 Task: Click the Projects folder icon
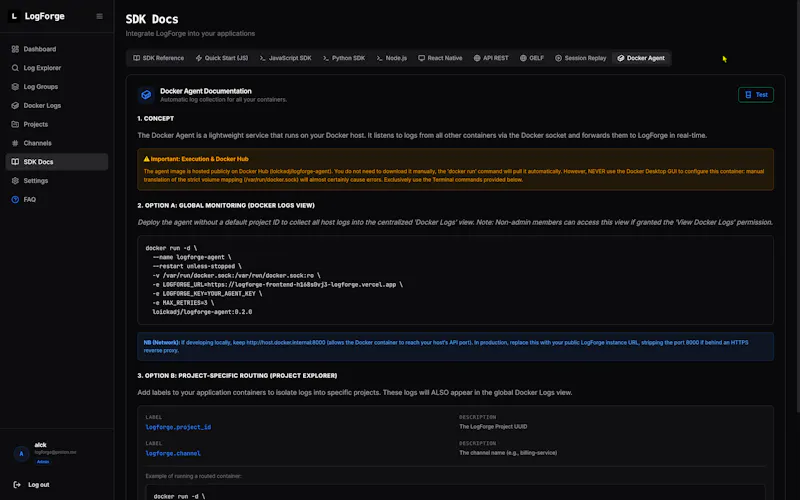click(15, 124)
